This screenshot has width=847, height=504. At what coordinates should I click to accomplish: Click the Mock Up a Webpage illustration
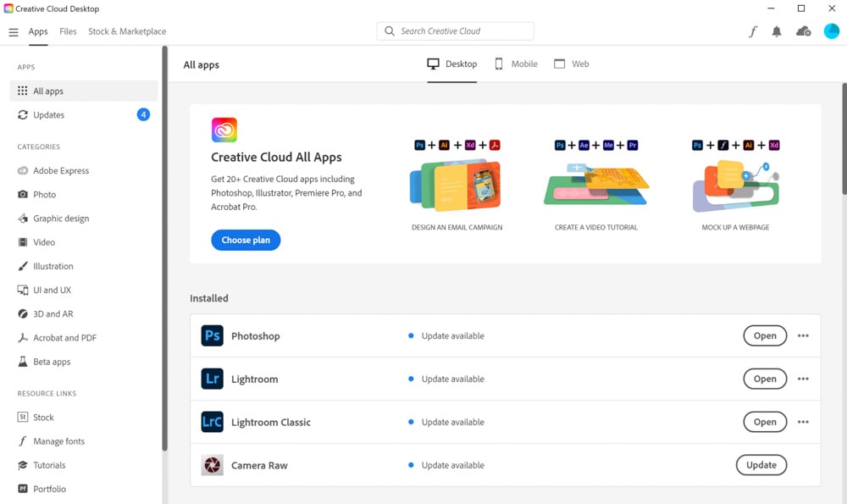736,186
